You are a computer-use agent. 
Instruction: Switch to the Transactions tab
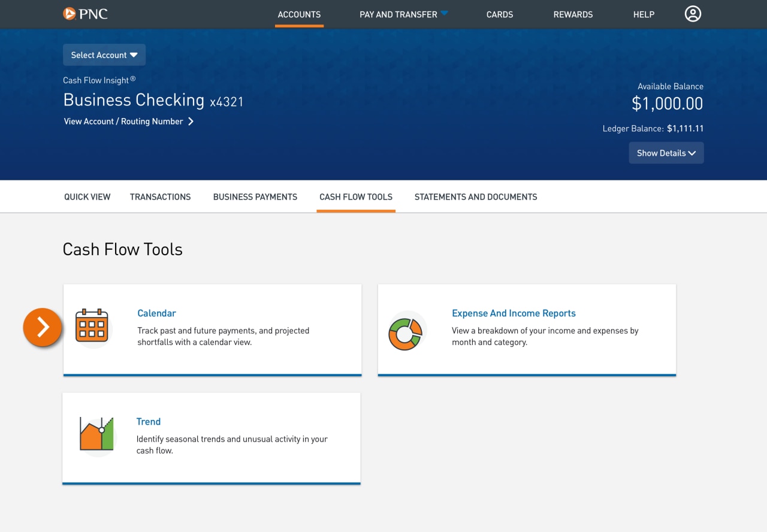[x=160, y=197]
